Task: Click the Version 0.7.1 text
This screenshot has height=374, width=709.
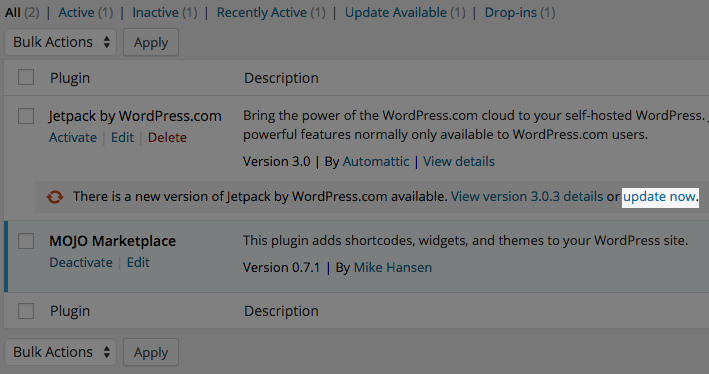Action: click(x=281, y=268)
